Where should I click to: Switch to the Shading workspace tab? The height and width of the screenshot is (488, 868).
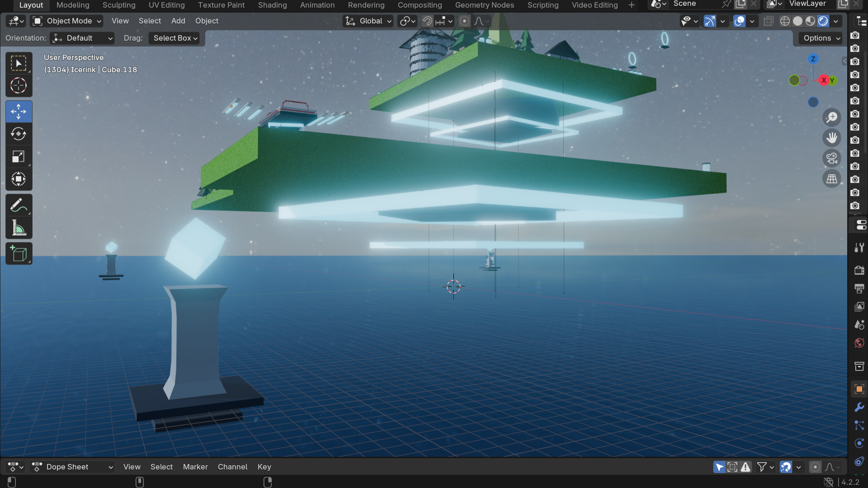(x=272, y=5)
